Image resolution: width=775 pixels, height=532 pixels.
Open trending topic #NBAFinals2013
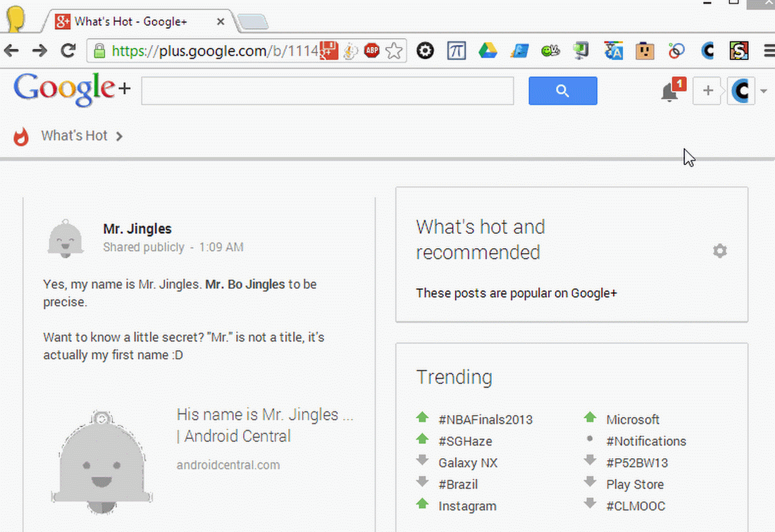(486, 419)
